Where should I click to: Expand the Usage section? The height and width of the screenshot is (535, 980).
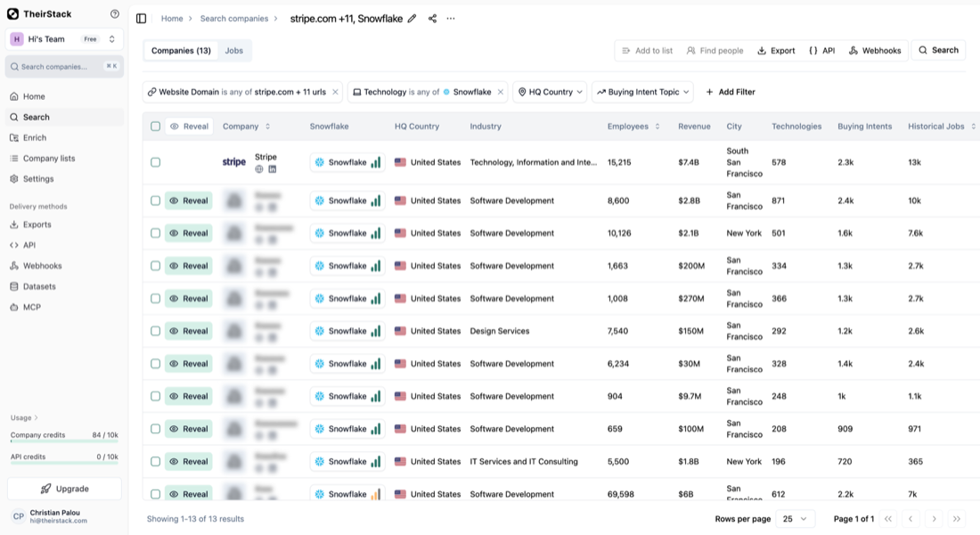24,417
